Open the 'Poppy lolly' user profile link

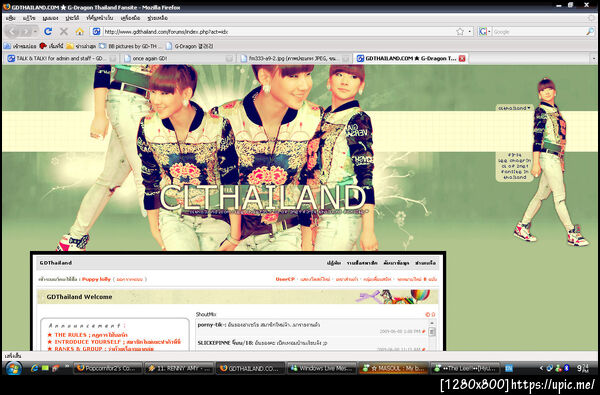click(x=96, y=279)
